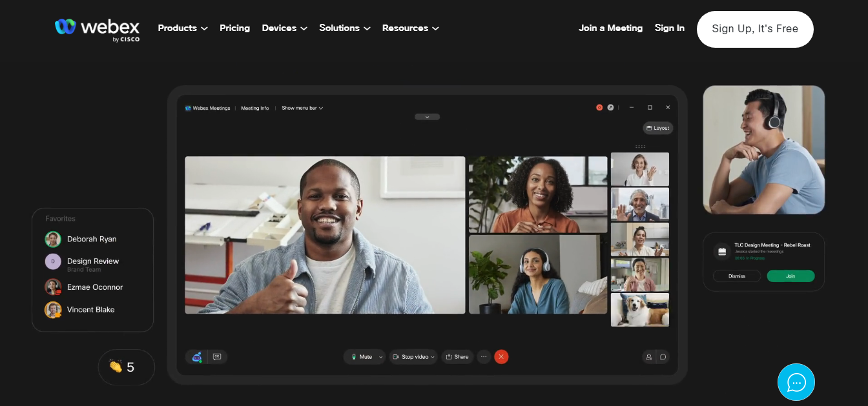Click the man with headset photo card
Viewport: 868px width, 406px height.
[764, 150]
